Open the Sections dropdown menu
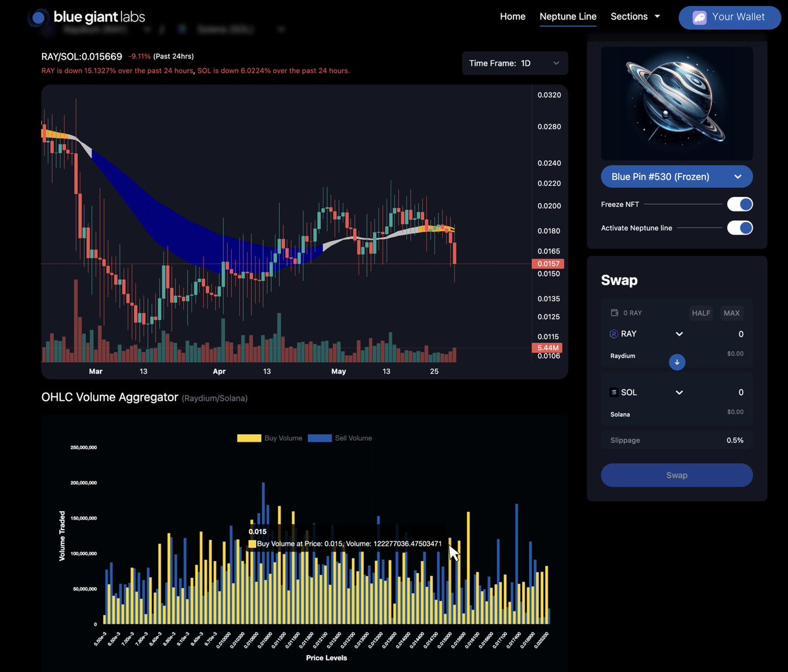Screen dimensions: 788x672 point(634,16)
